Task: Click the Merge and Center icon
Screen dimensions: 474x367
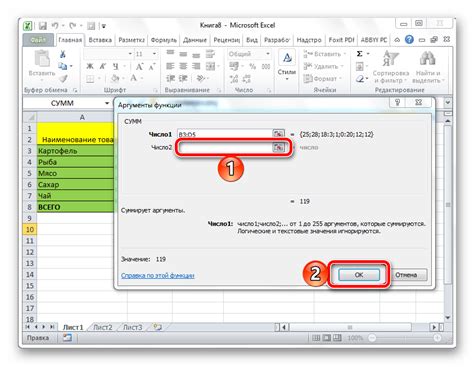Action: click(x=210, y=66)
